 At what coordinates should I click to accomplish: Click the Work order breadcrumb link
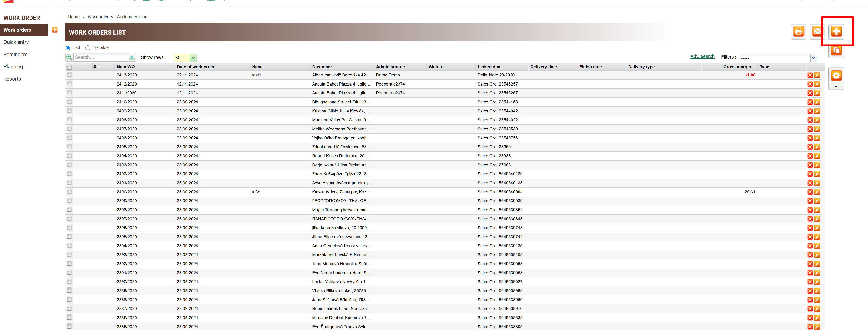(98, 17)
